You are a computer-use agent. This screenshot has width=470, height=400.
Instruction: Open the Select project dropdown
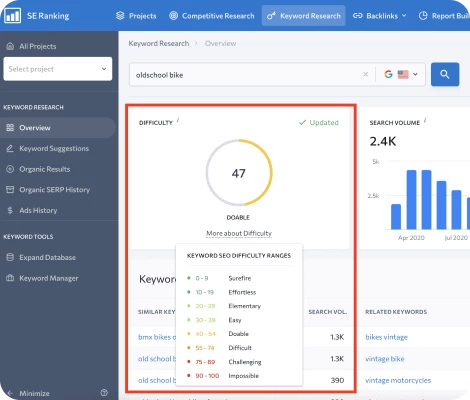point(58,69)
